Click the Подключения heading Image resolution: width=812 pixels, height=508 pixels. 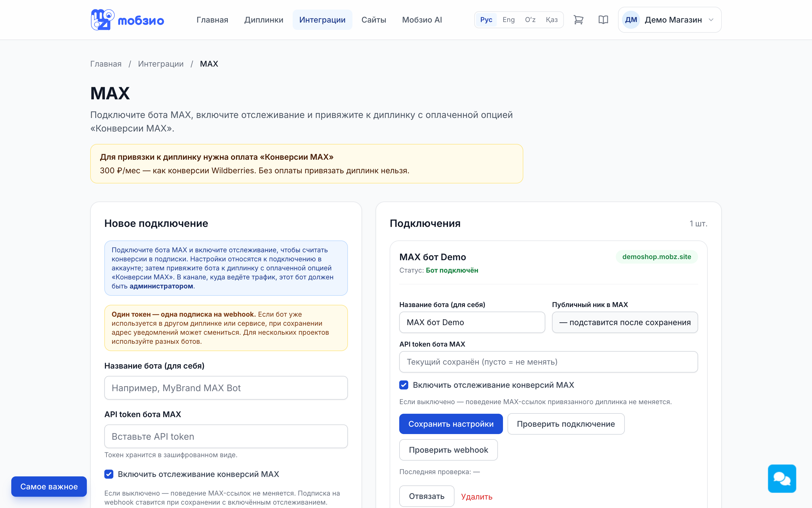tap(425, 224)
